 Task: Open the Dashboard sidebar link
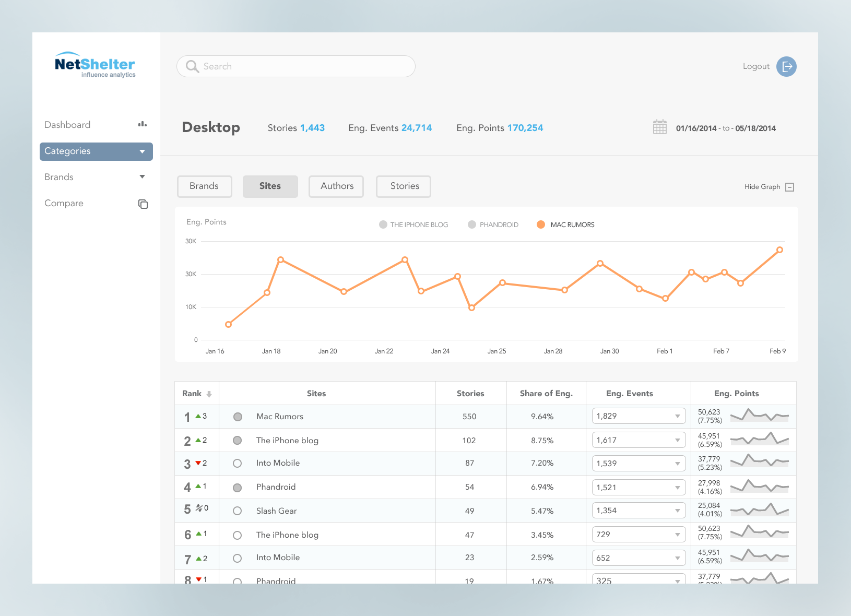tap(67, 125)
